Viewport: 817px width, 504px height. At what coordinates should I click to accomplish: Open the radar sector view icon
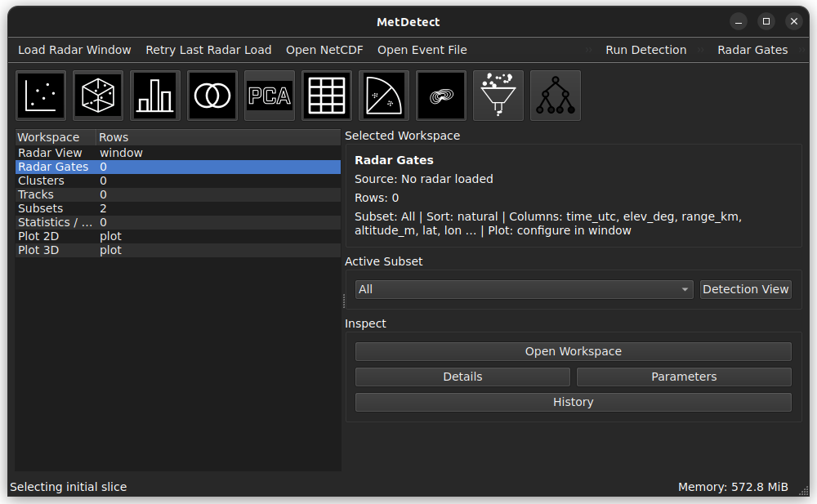point(384,96)
